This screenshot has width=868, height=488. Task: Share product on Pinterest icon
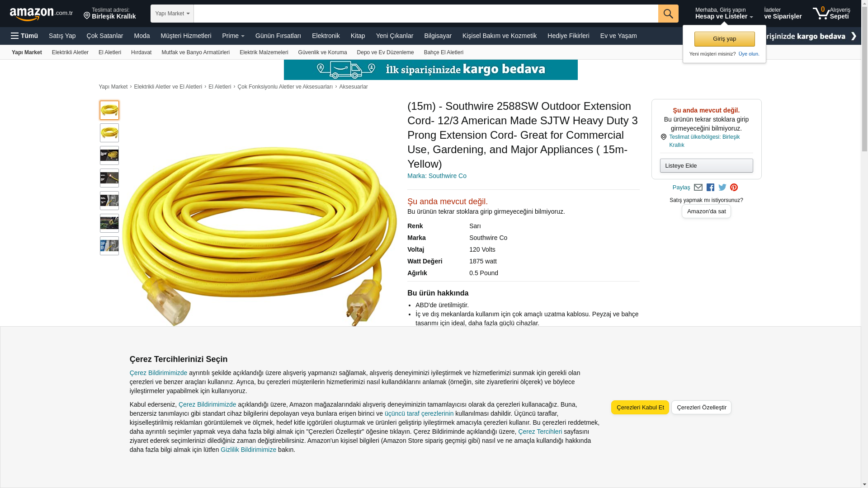[734, 188]
